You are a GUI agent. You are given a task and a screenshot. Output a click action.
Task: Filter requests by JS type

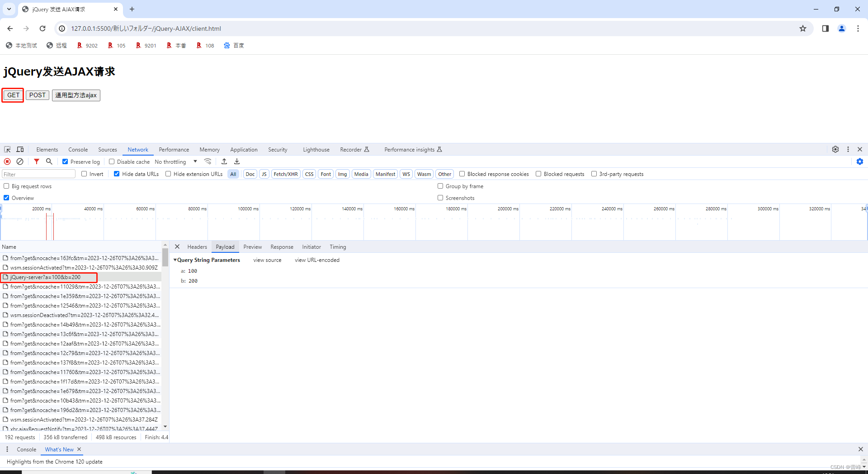click(264, 174)
